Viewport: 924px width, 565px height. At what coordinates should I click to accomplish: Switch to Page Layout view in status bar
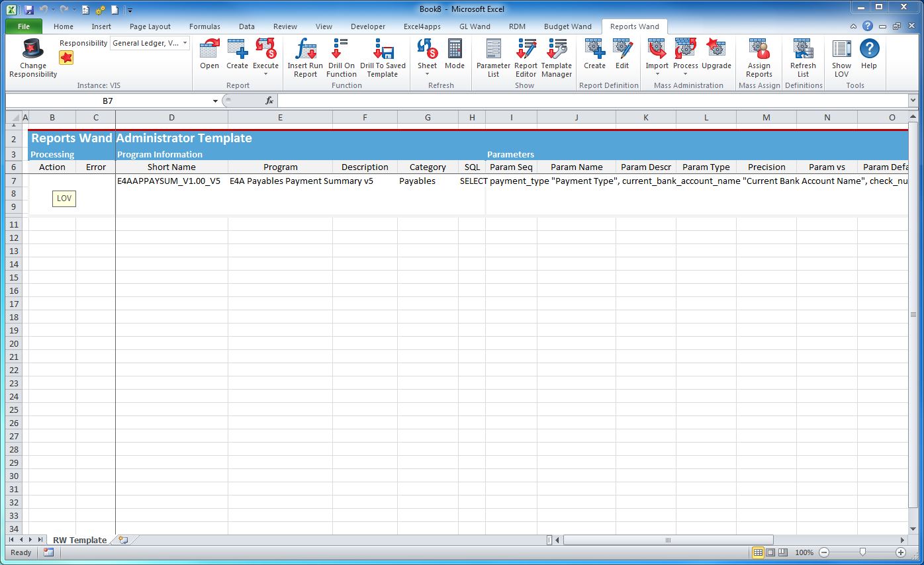pos(770,552)
